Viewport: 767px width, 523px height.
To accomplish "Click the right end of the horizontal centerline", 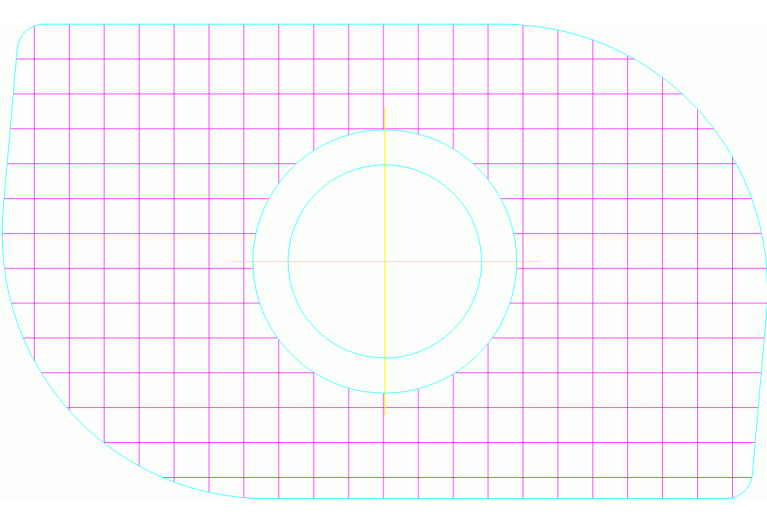I will [538, 262].
